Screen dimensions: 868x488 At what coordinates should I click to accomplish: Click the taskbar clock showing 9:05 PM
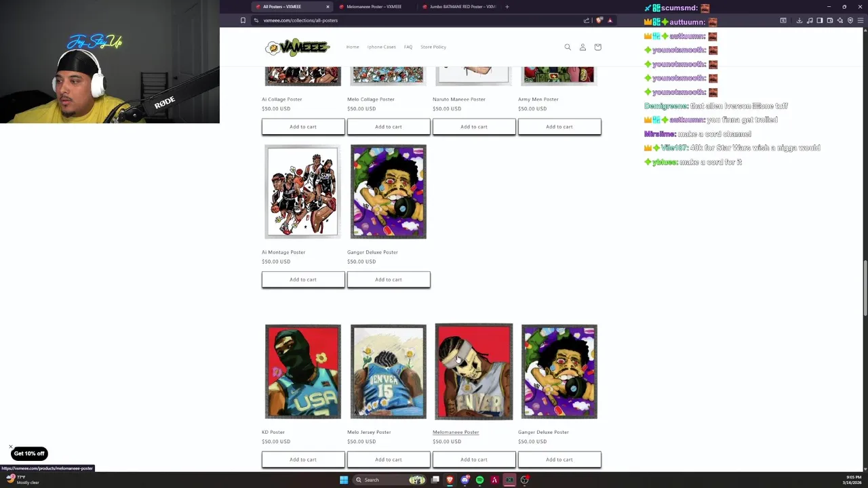(852, 480)
